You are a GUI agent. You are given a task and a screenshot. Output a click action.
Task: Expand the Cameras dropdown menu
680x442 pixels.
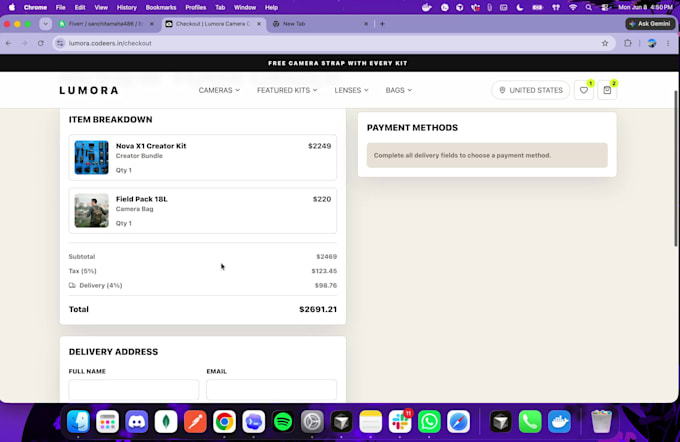219,90
